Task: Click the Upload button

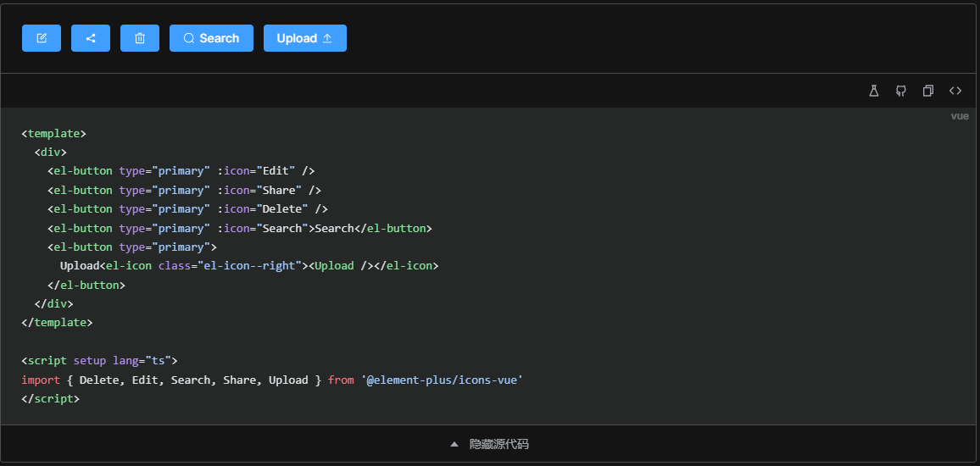Action: pyautogui.click(x=305, y=38)
